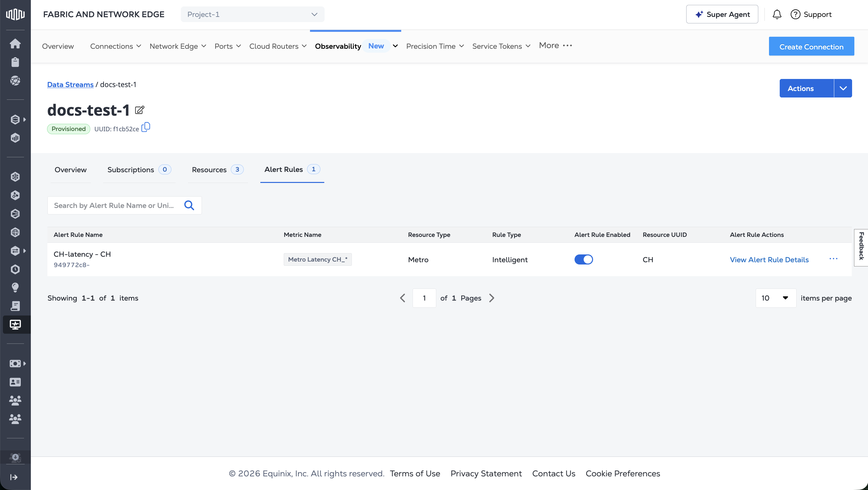Click View Alert Rule Details link
Screen dimensions: 868x490
tap(769, 260)
